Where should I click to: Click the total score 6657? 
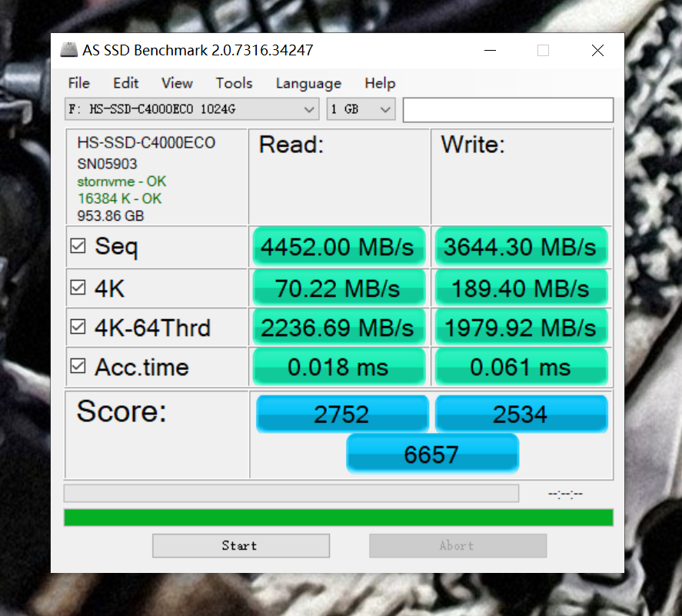coord(432,455)
